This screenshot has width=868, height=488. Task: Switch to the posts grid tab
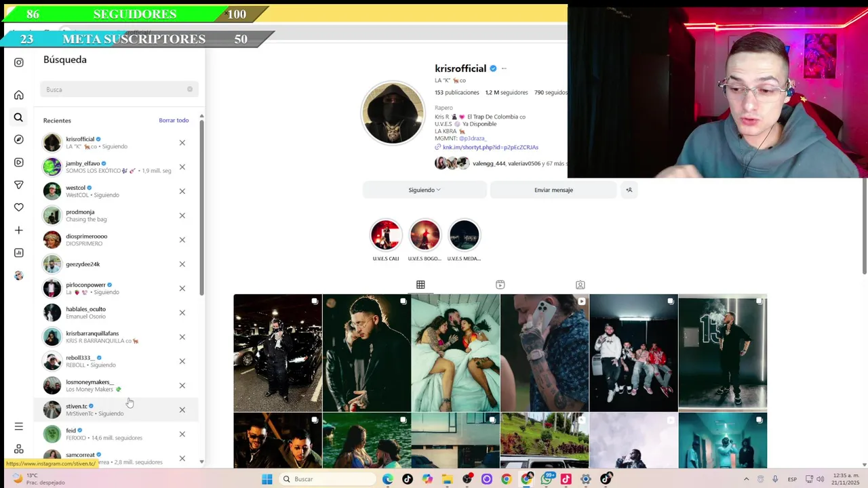pyautogui.click(x=420, y=285)
